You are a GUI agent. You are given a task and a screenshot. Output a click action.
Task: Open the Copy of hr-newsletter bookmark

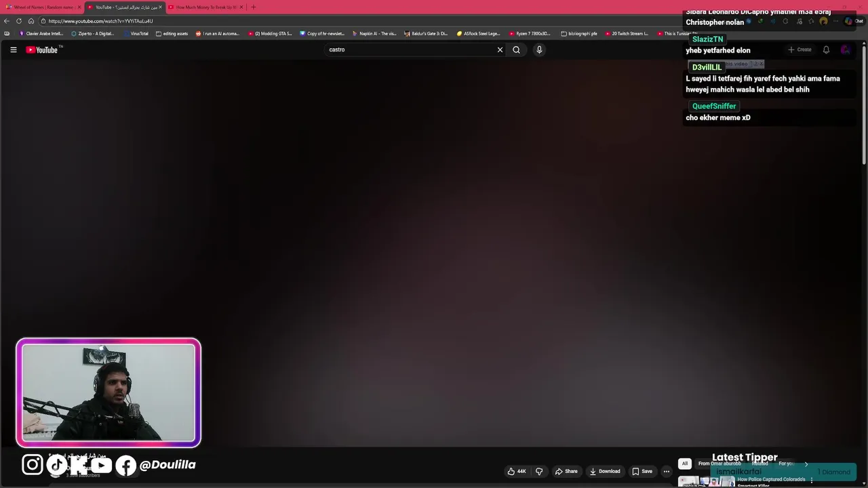pos(322,33)
